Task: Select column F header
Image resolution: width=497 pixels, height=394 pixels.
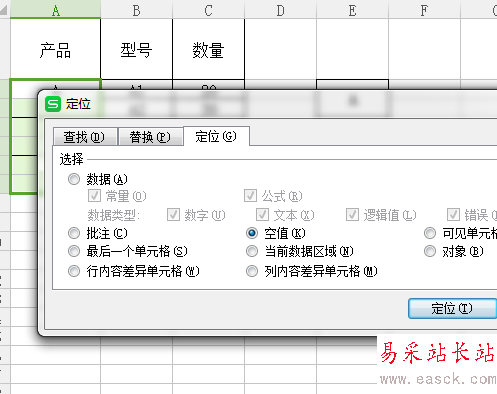Action: pos(424,9)
